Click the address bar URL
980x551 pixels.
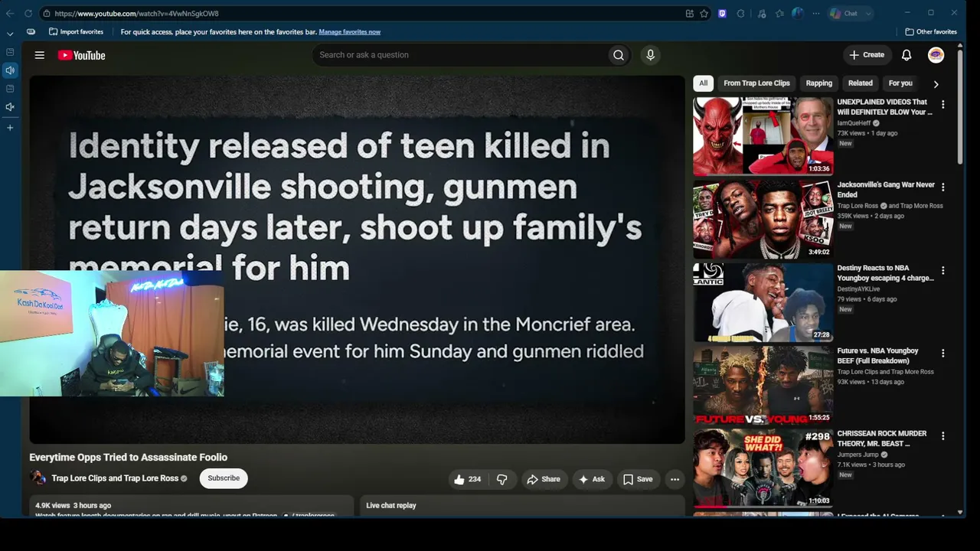(x=136, y=14)
